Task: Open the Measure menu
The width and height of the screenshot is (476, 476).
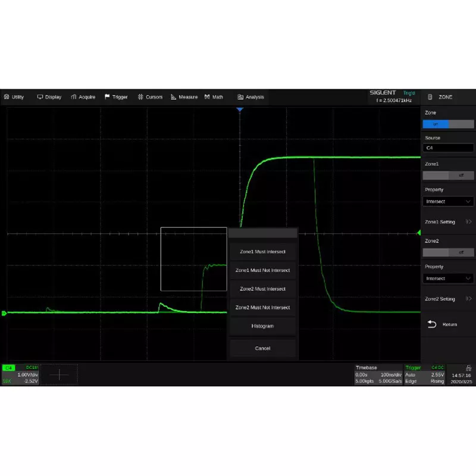Action: point(184,97)
